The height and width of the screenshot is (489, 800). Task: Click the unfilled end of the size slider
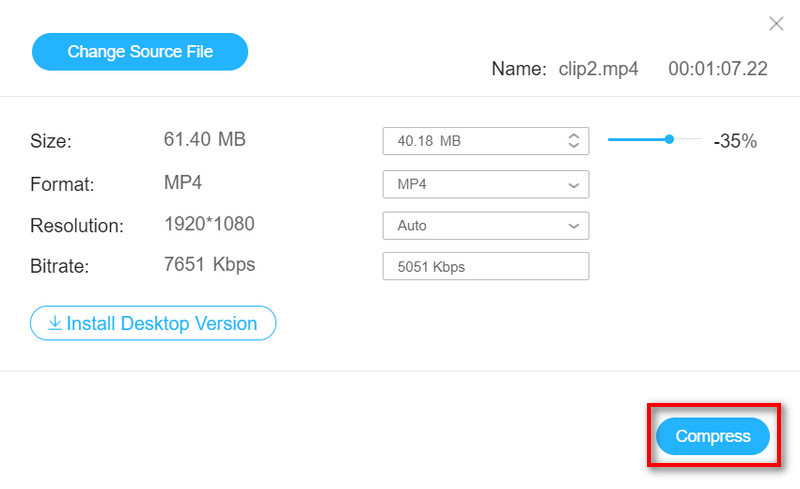click(x=690, y=140)
